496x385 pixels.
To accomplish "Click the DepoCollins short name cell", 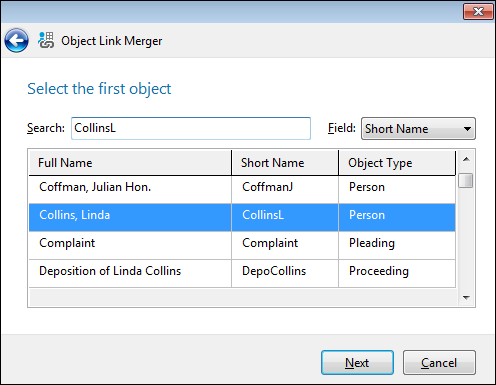I will click(285, 273).
